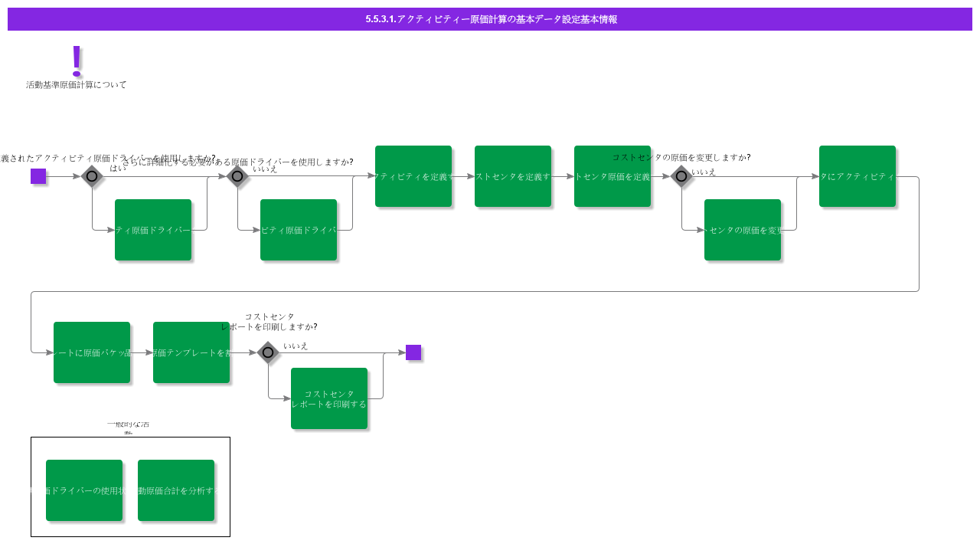
Task: Open the 動原価合計を分析す activity box
Action: point(176,490)
